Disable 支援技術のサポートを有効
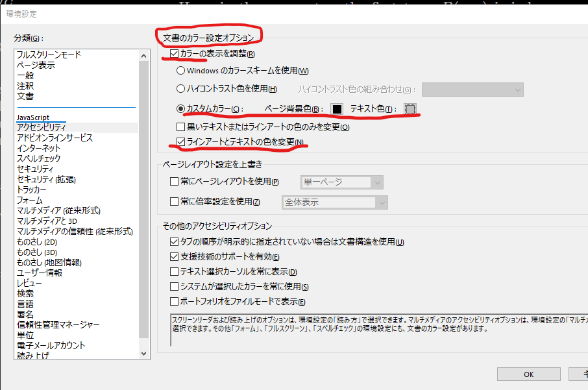 [173, 256]
